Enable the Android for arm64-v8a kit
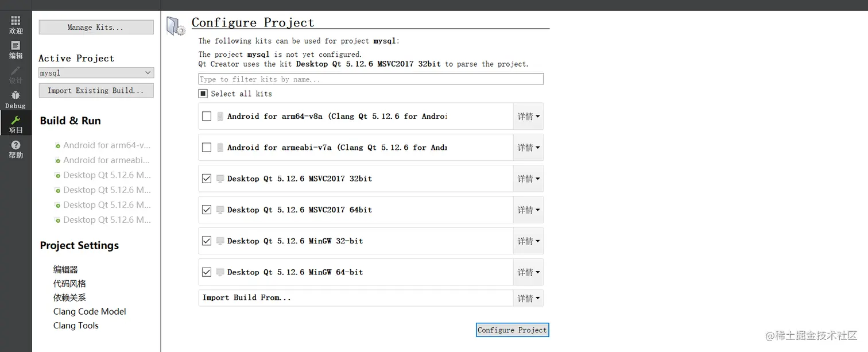Image resolution: width=868 pixels, height=352 pixels. 207,117
